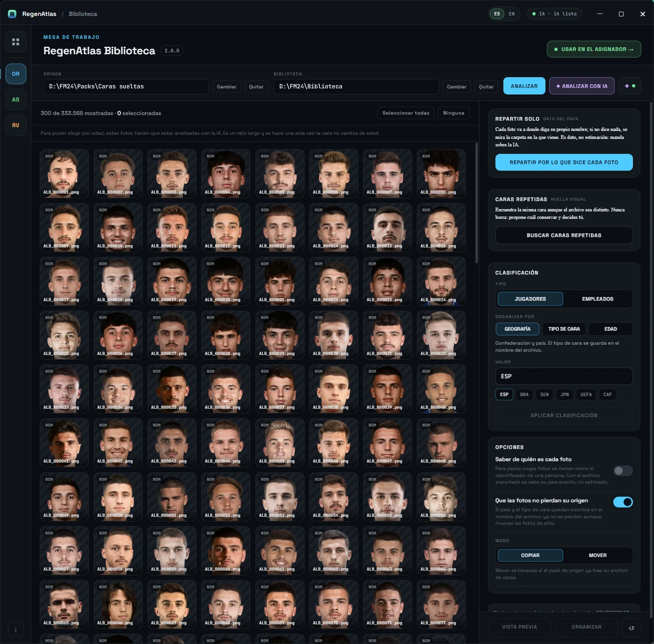The image size is (654, 644).
Task: Pick the BRA value chip
Action: (524, 395)
